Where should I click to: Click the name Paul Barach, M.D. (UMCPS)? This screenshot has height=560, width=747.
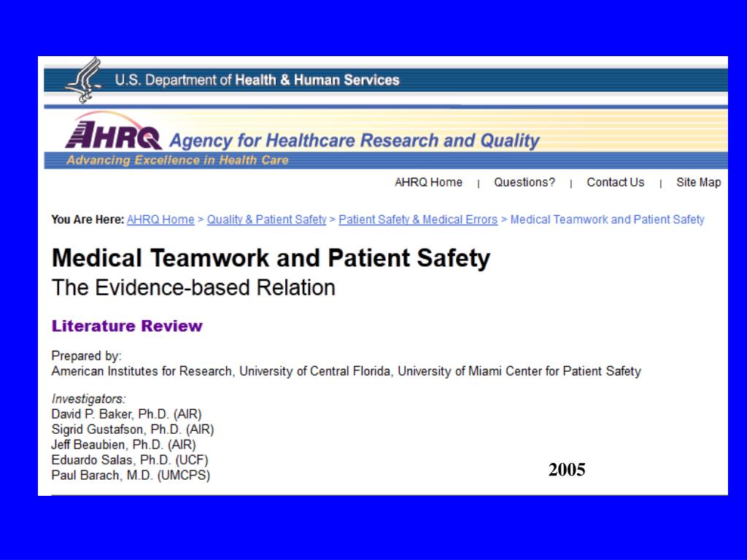[x=131, y=475]
